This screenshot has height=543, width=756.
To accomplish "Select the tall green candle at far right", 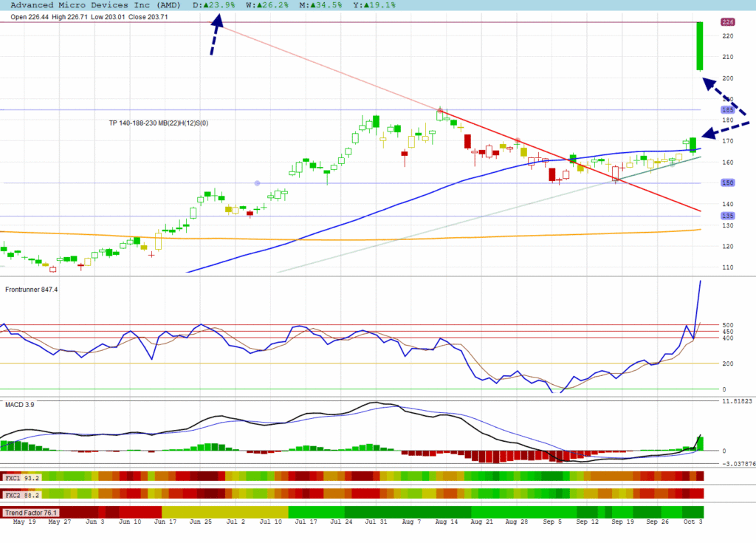I will (699, 47).
